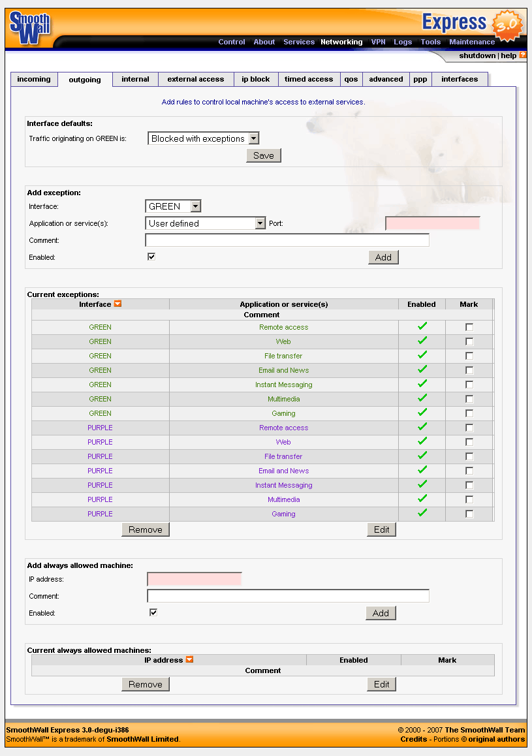This screenshot has height=756, width=532.
Task: Open the Networking menu
Action: pyautogui.click(x=341, y=42)
